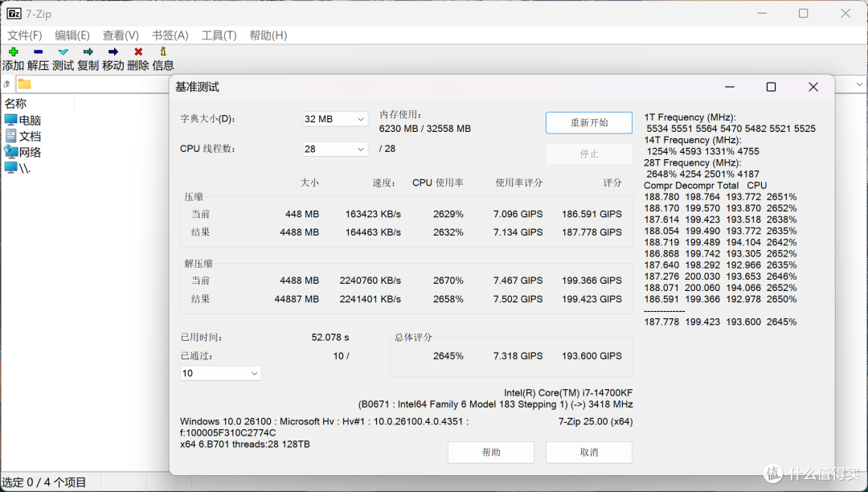Select the 网络 (Network) item icon
The width and height of the screenshot is (868, 492).
(x=11, y=152)
